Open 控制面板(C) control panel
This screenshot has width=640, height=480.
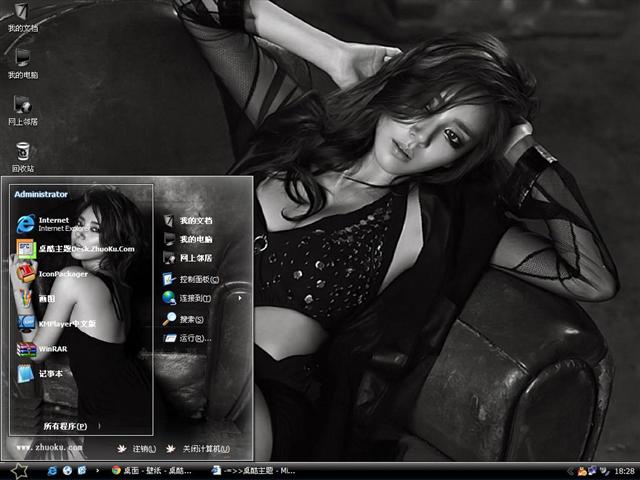198,279
